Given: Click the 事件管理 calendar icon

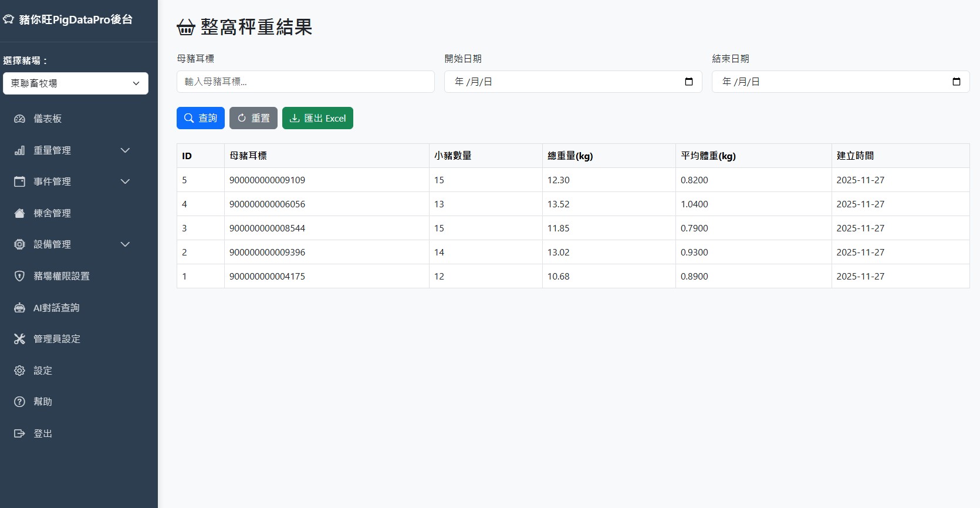Looking at the screenshot, I should (x=19, y=181).
